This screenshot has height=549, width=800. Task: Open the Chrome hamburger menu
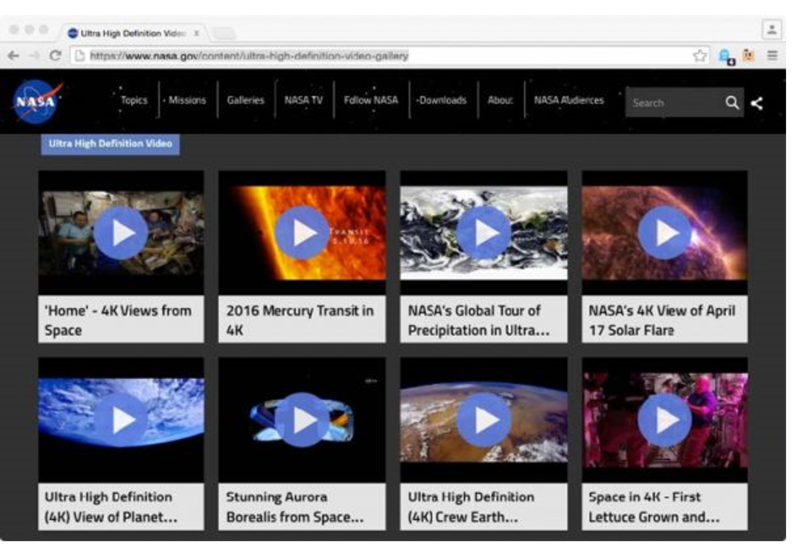click(x=772, y=56)
